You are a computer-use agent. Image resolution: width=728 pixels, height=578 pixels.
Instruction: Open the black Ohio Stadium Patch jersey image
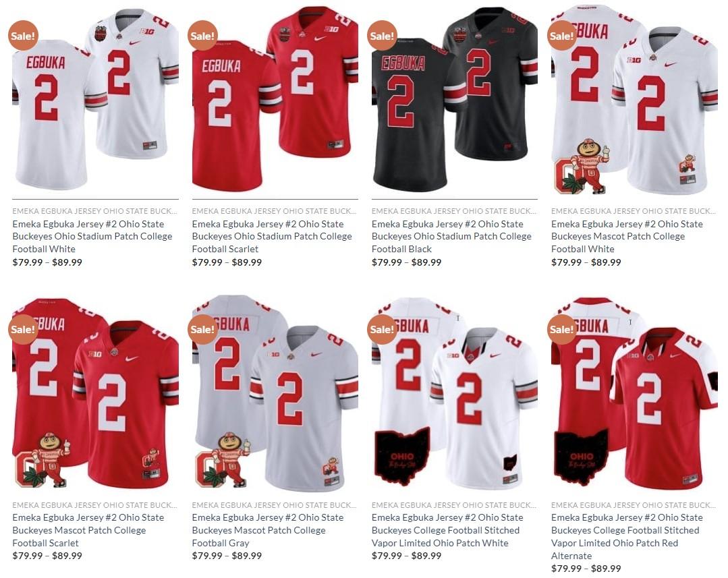tap(455, 100)
